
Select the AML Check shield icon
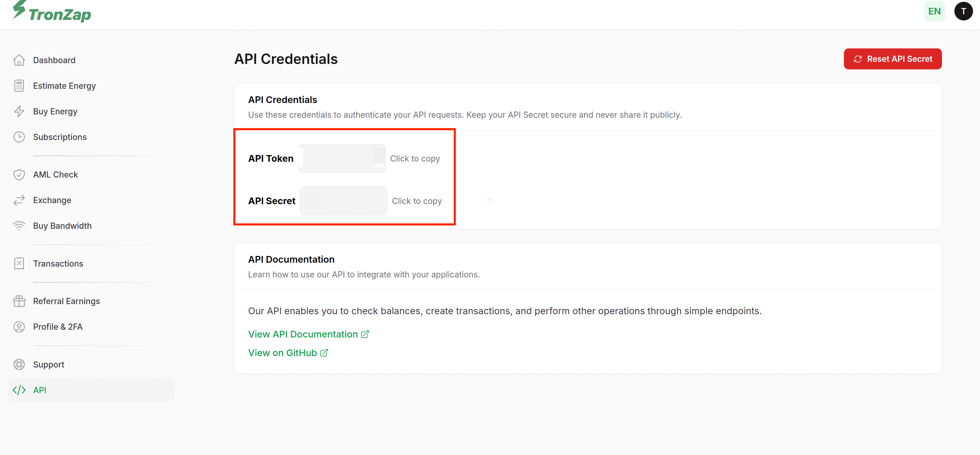[x=19, y=174]
